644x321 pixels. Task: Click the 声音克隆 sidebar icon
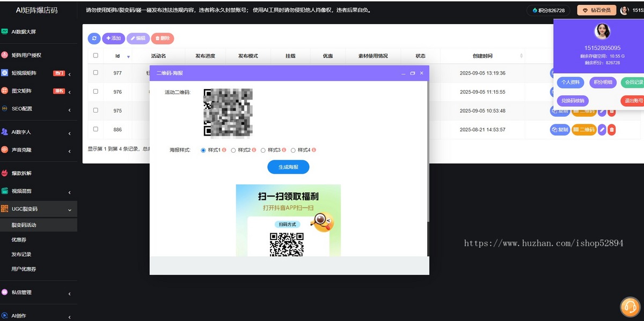click(5, 150)
